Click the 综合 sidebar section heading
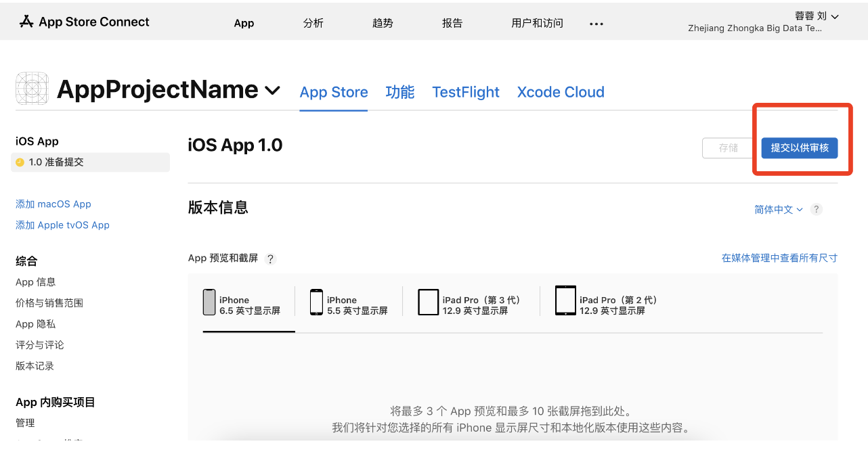The image size is (868, 452). (26, 261)
